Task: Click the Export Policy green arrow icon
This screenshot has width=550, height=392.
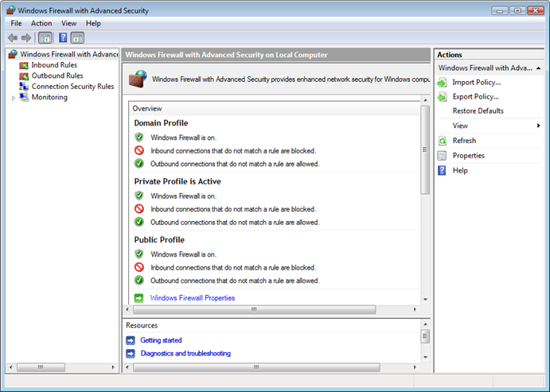Action: tap(443, 97)
